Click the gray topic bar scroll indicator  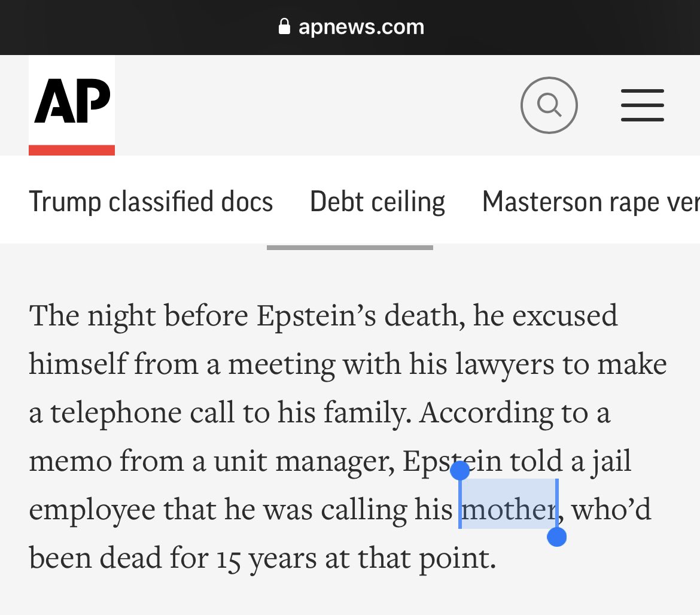coord(349,247)
